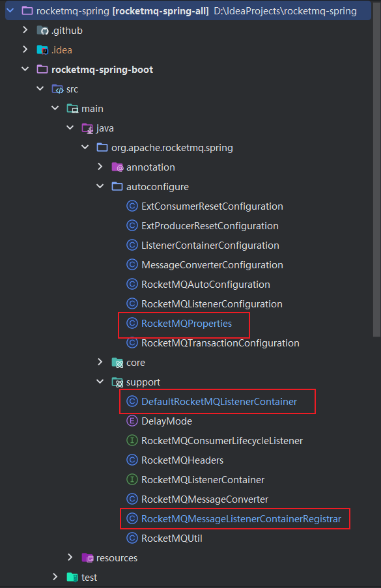The width and height of the screenshot is (381, 588).
Task: Click the src source folder icon
Action: [x=57, y=89]
